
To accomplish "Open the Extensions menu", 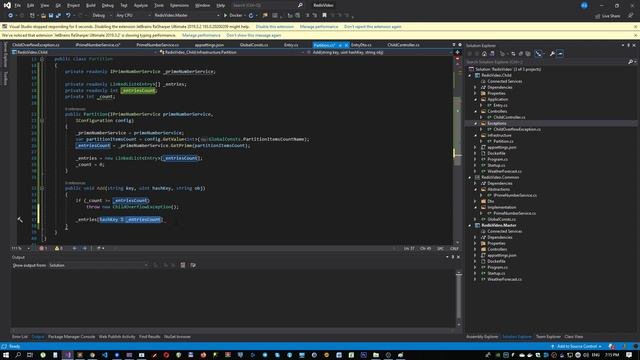I will click(x=179, y=5).
